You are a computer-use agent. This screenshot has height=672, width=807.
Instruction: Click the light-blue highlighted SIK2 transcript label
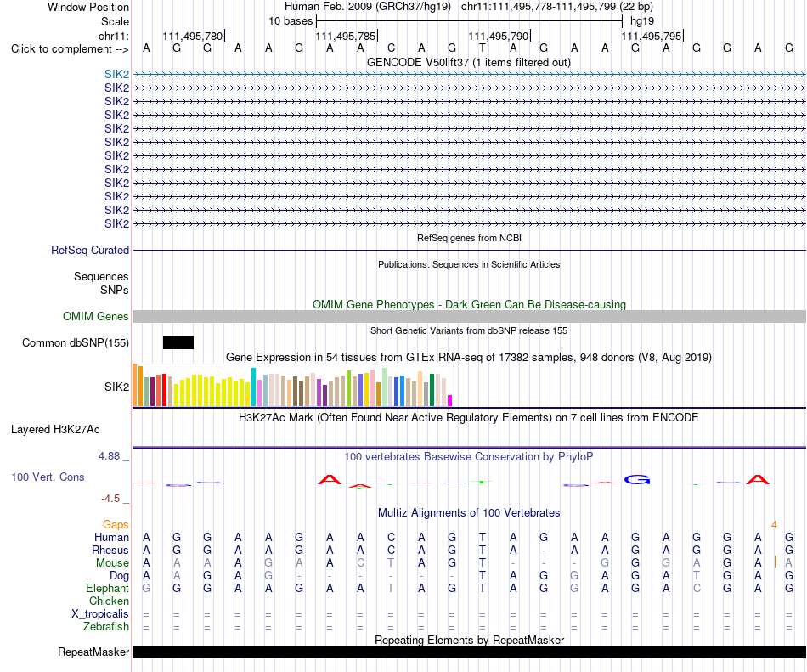tap(117, 74)
